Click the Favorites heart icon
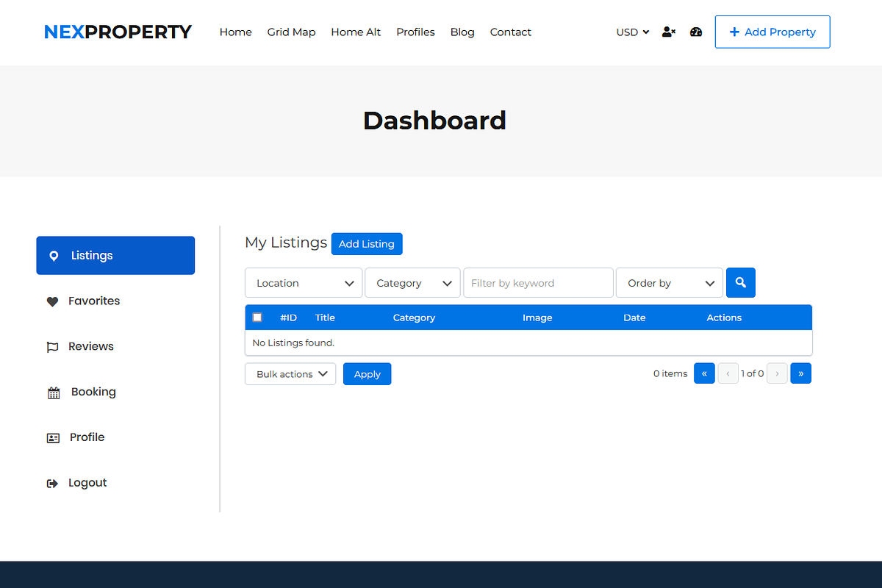This screenshot has width=882, height=588. coord(52,301)
